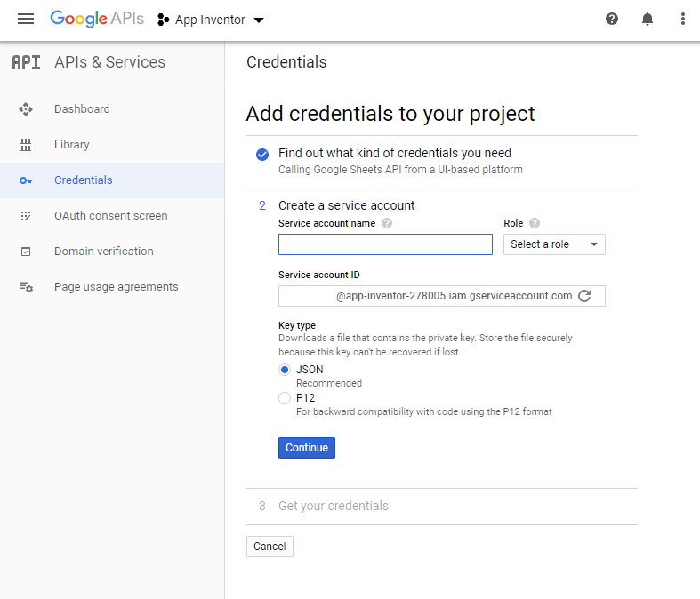Expand the App Inventor project selector
700x599 pixels.
coord(211,20)
